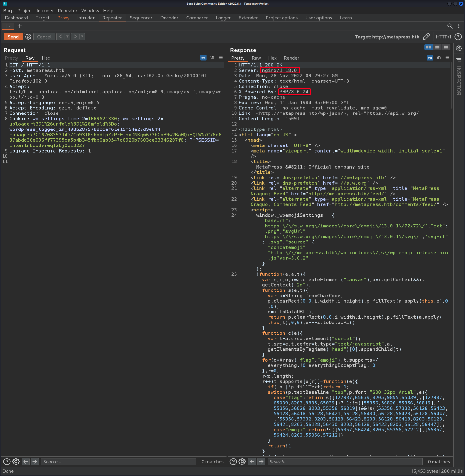Open Response search settings gear

click(x=242, y=462)
